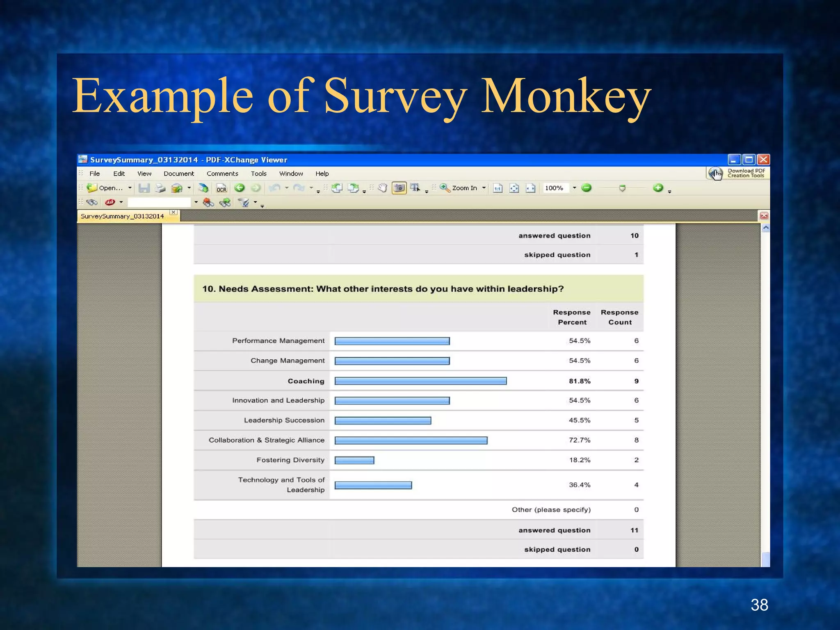Go to next view green arrow
The height and width of the screenshot is (630, 840).
click(x=256, y=188)
